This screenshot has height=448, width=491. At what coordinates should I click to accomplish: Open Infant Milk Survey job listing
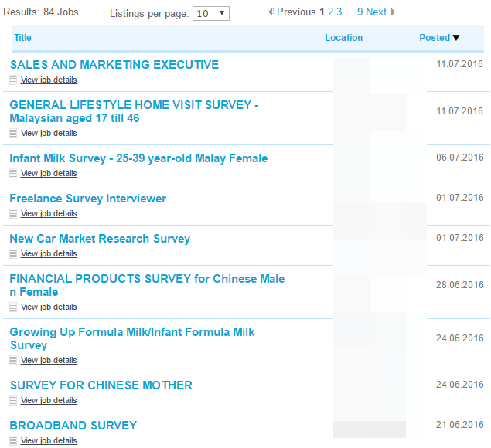tap(138, 158)
